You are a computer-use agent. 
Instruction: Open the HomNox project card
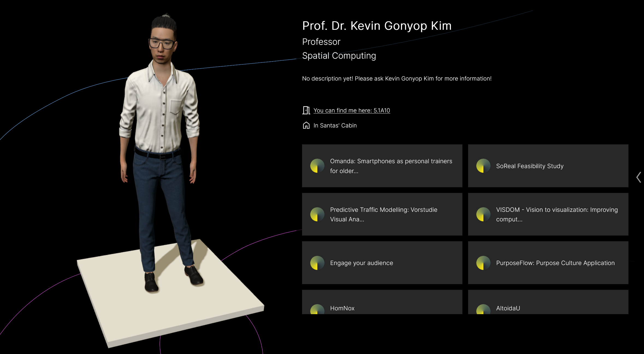[382, 302]
